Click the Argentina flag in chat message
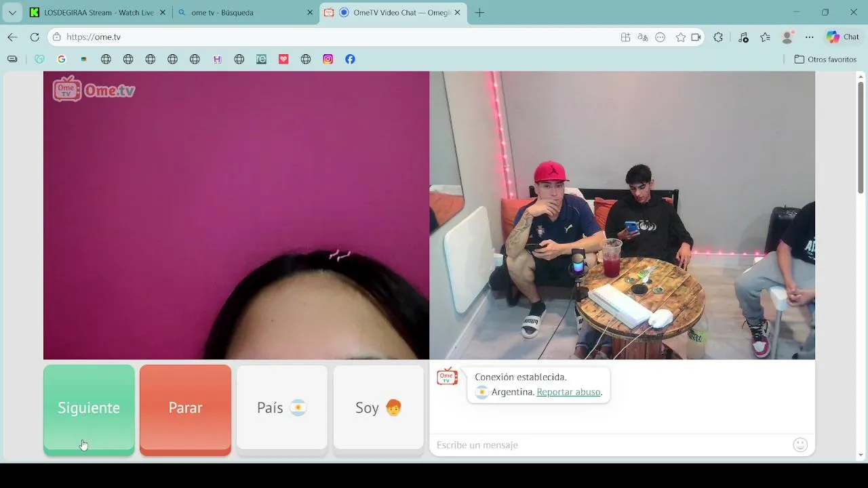This screenshot has height=488, width=868. pyautogui.click(x=481, y=392)
